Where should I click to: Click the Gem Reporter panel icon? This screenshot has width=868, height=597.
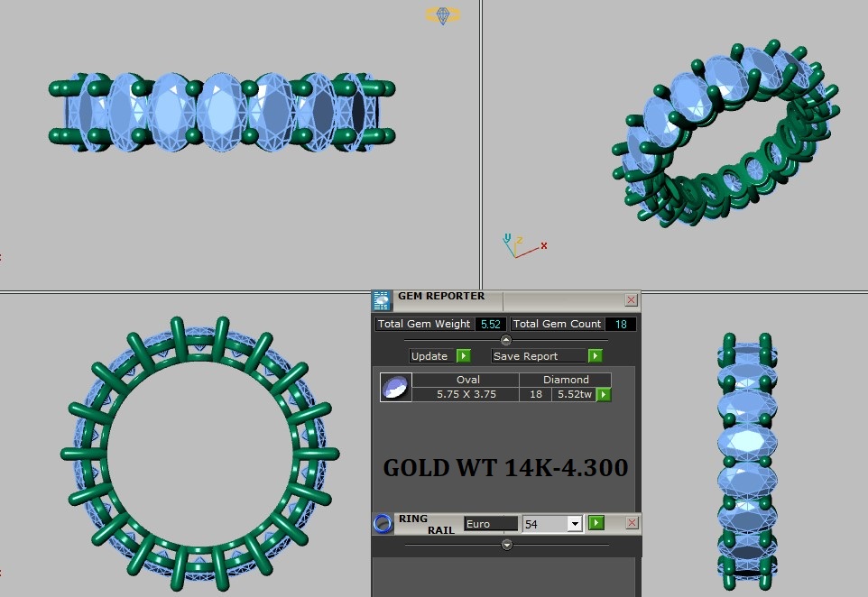pos(382,300)
